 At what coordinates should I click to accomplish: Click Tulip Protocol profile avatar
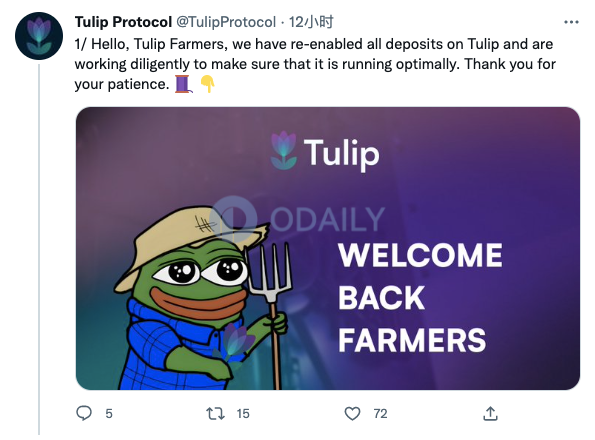coord(39,36)
